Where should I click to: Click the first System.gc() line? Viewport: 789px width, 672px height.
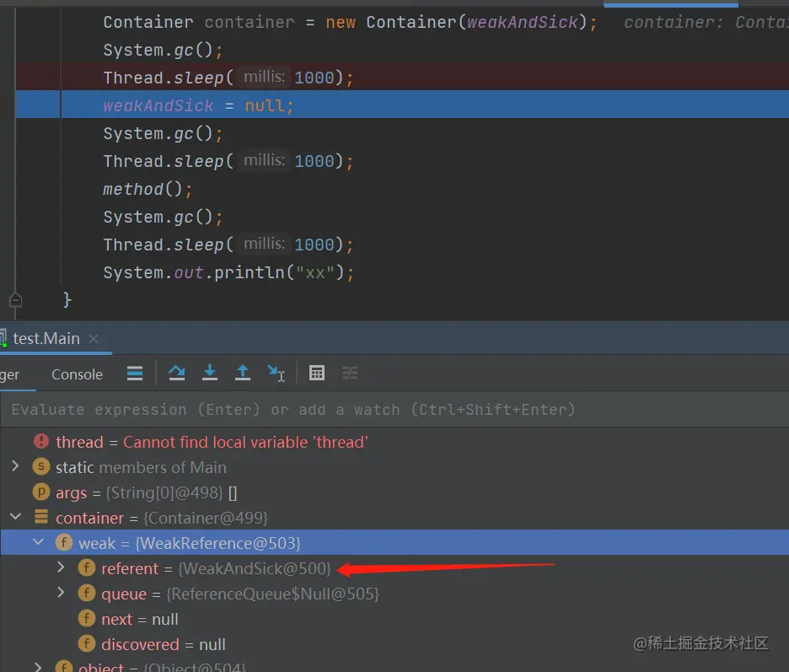[x=163, y=51]
